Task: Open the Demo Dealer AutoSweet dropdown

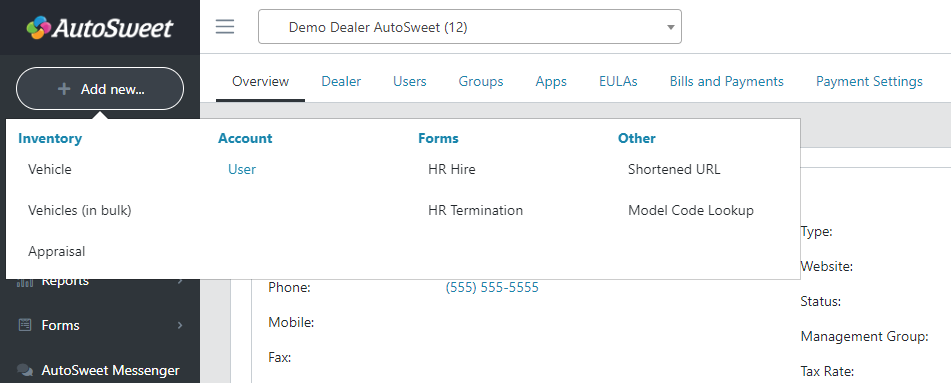Action: 470,27
